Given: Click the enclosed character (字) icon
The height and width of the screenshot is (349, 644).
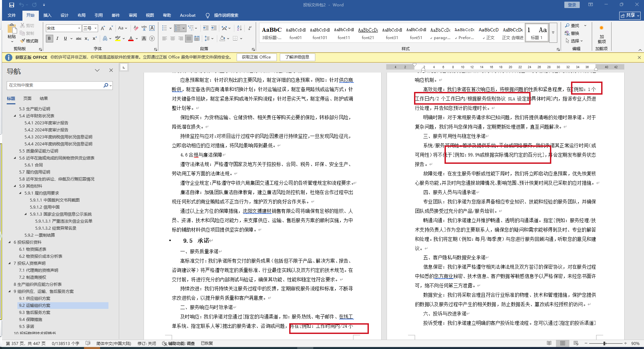Looking at the screenshot, I should point(152,39).
